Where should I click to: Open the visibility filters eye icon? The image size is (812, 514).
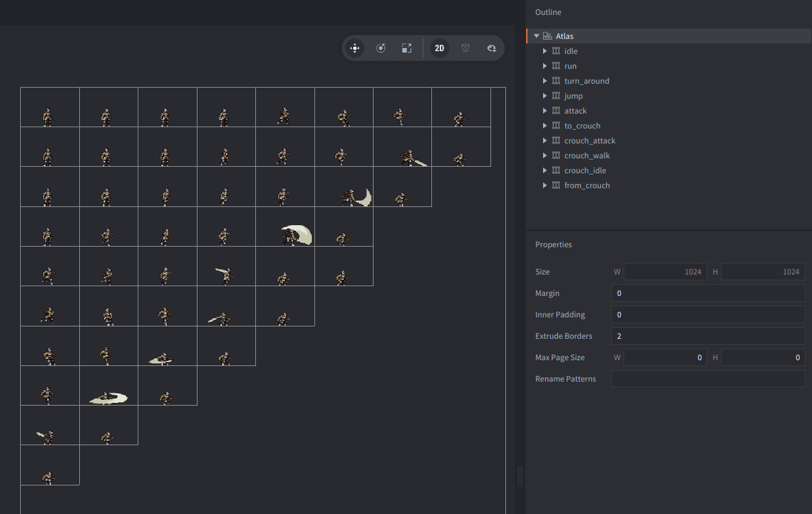(491, 48)
